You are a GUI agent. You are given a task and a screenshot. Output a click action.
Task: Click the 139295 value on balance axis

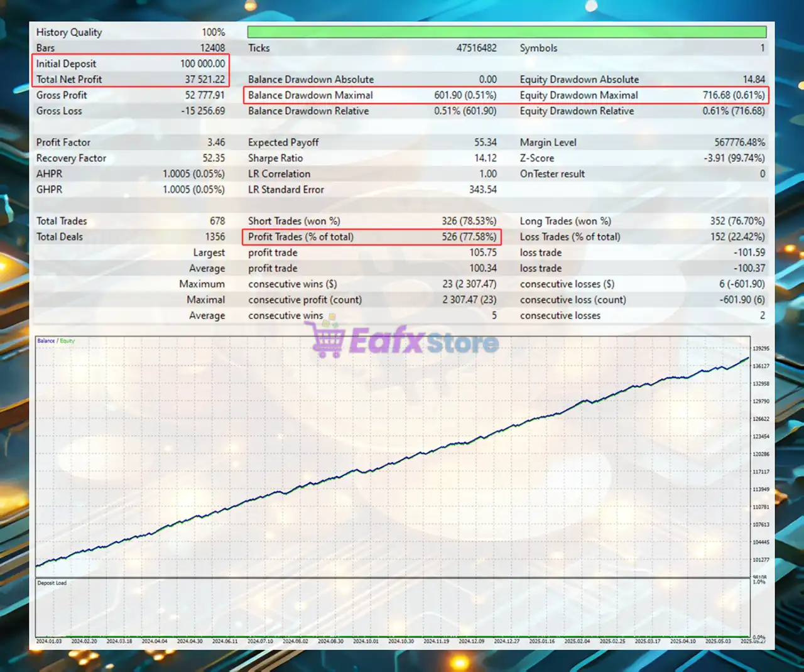[761, 349]
